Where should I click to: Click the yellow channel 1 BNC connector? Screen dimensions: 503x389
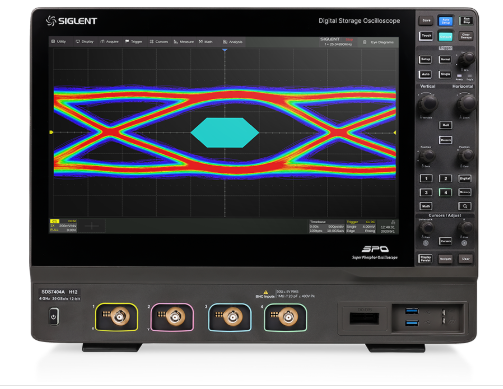tap(117, 317)
